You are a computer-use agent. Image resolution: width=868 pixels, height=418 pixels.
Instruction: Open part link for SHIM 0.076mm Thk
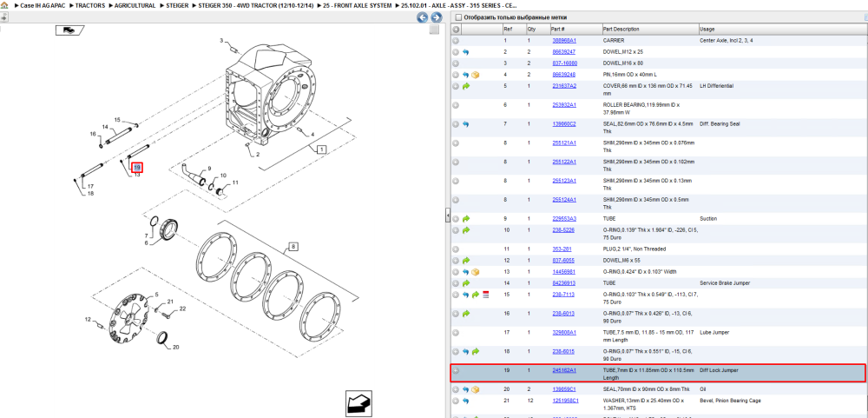(564, 143)
